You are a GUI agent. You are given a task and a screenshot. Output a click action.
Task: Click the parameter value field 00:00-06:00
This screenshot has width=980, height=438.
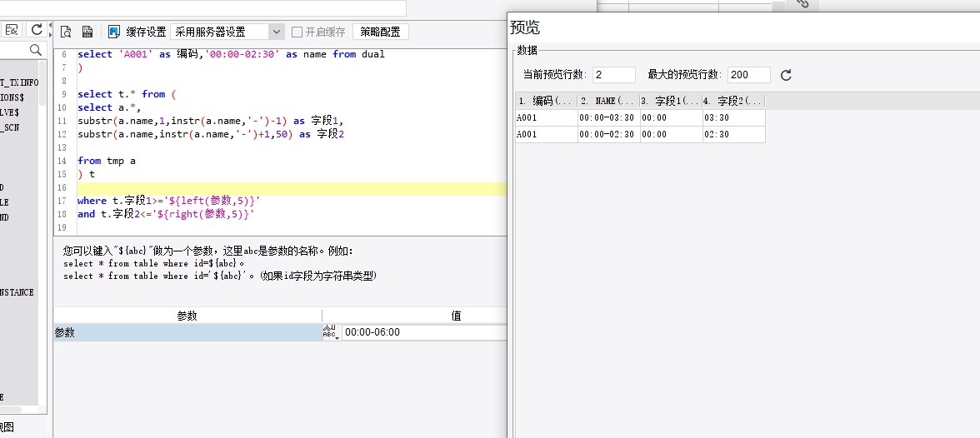pyautogui.click(x=423, y=332)
